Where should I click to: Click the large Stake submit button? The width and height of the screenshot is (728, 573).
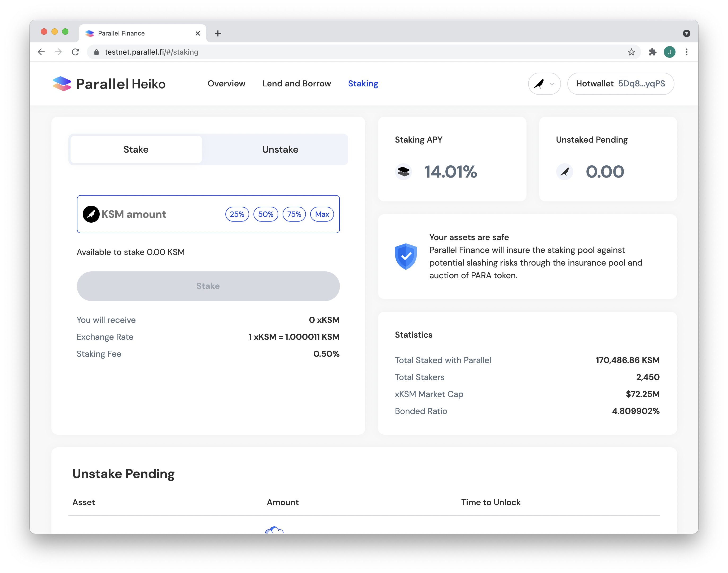point(208,286)
